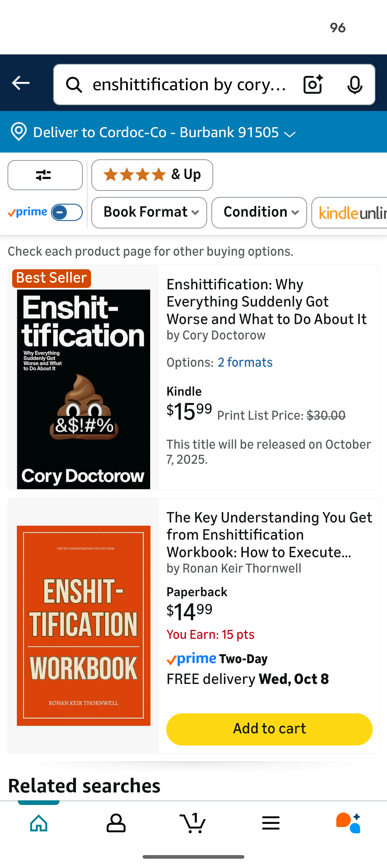This screenshot has height=868, width=387.
Task: Open the account profile icon
Action: [116, 823]
